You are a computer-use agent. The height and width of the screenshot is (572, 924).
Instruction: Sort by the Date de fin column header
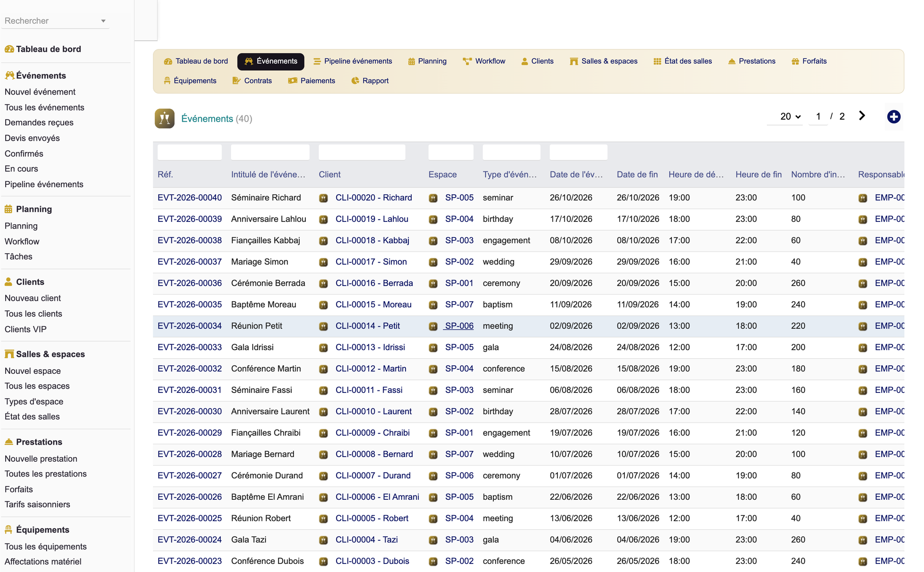pos(637,174)
